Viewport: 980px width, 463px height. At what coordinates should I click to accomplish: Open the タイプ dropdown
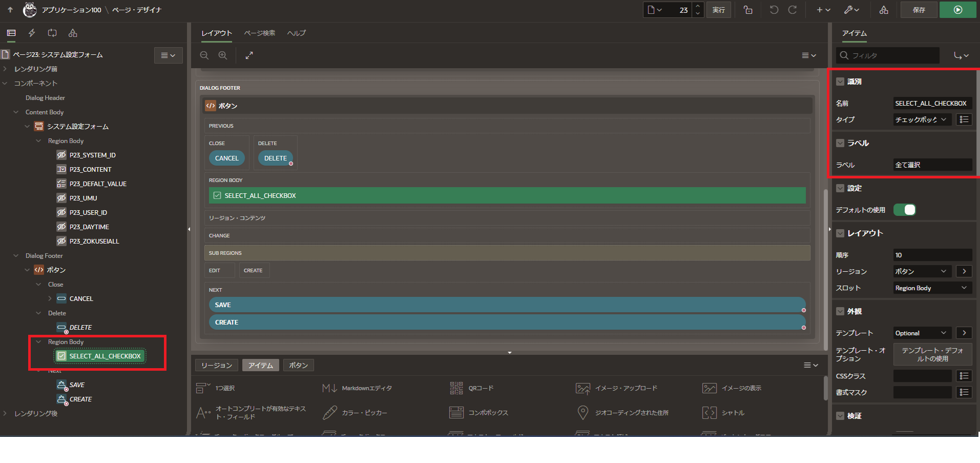pyautogui.click(x=922, y=119)
